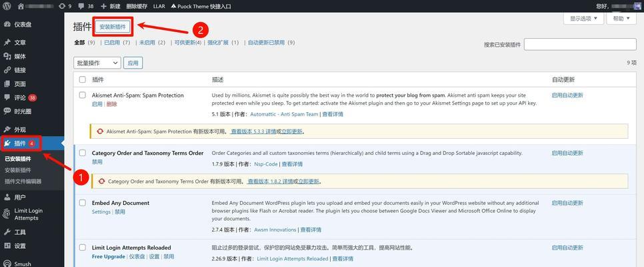Click 立即更新 in Akismet notice
This screenshot has width=644, height=267.
pyautogui.click(x=291, y=131)
